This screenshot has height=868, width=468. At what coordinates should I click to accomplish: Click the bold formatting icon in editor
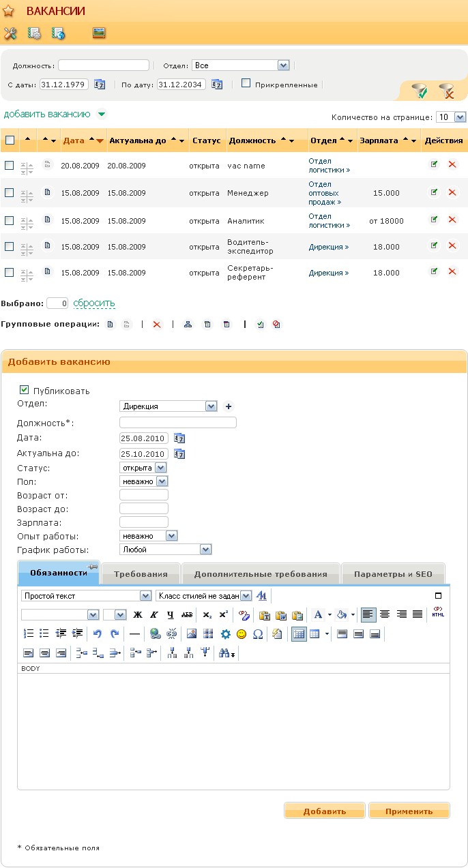click(137, 614)
